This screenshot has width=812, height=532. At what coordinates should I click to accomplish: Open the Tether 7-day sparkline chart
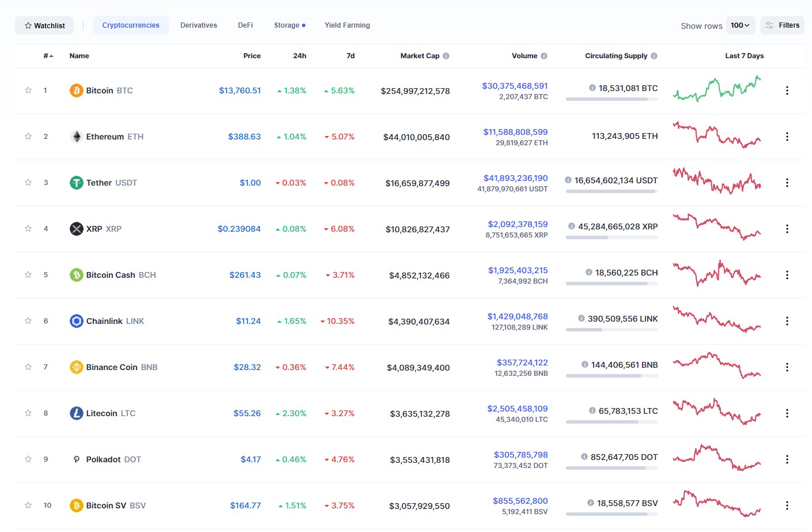717,181
